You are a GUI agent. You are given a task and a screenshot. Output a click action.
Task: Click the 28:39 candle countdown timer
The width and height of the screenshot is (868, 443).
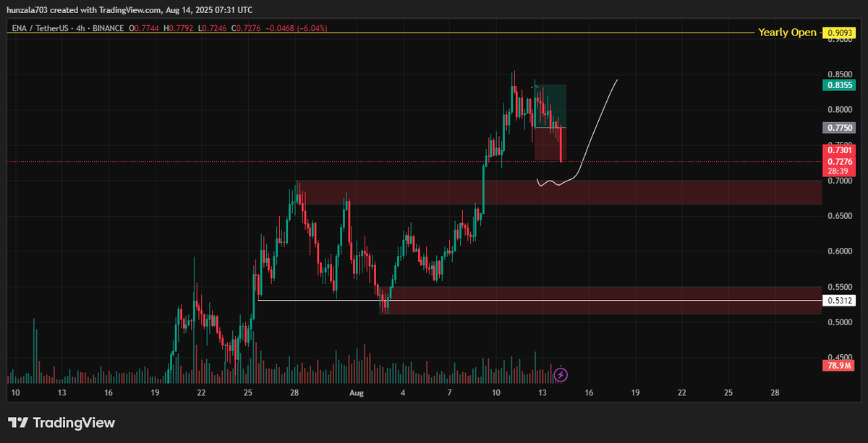click(x=838, y=172)
